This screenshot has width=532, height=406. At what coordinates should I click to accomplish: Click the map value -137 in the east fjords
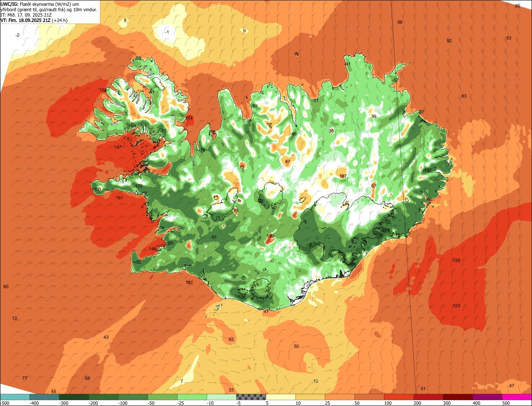click(x=427, y=171)
